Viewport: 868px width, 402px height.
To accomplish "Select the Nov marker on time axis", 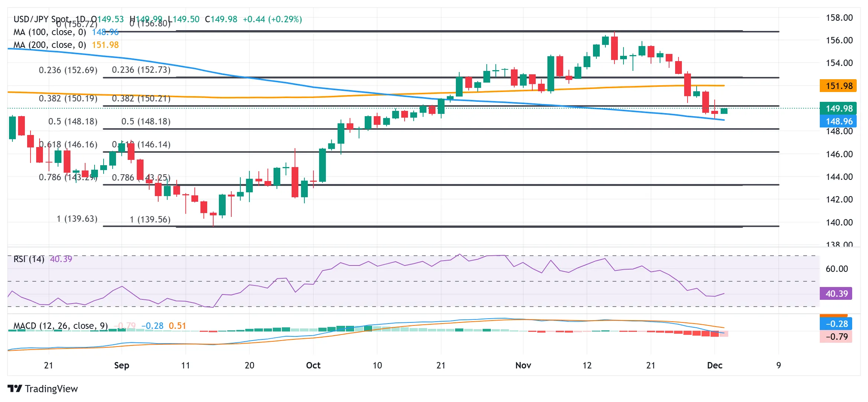I will coord(523,365).
